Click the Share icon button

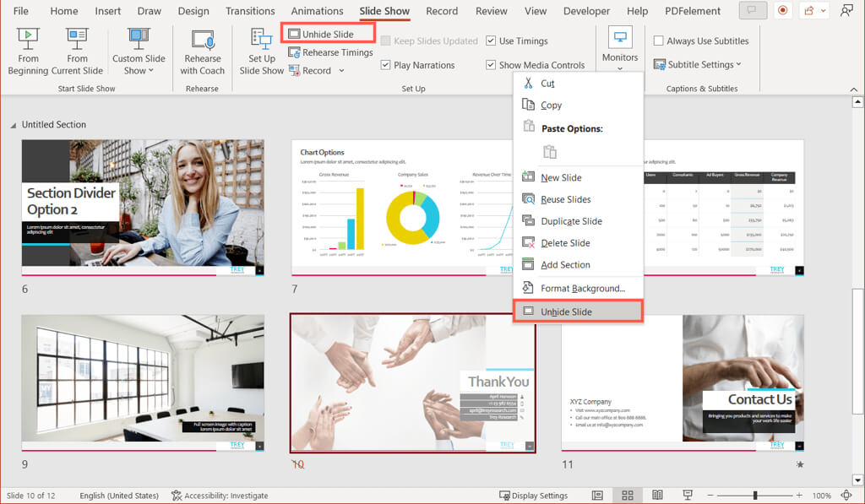click(808, 10)
